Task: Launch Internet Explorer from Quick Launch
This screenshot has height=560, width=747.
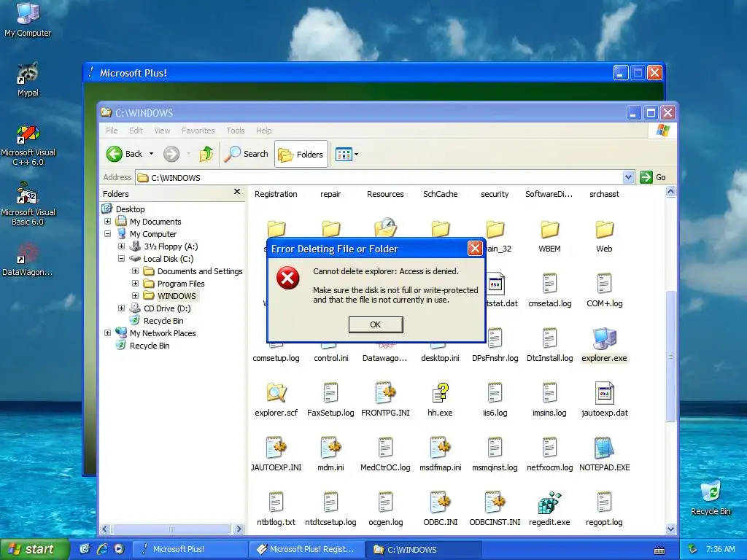Action: pos(102,549)
